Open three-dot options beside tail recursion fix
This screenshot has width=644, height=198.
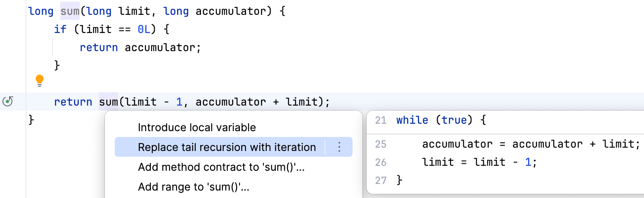tap(339, 147)
